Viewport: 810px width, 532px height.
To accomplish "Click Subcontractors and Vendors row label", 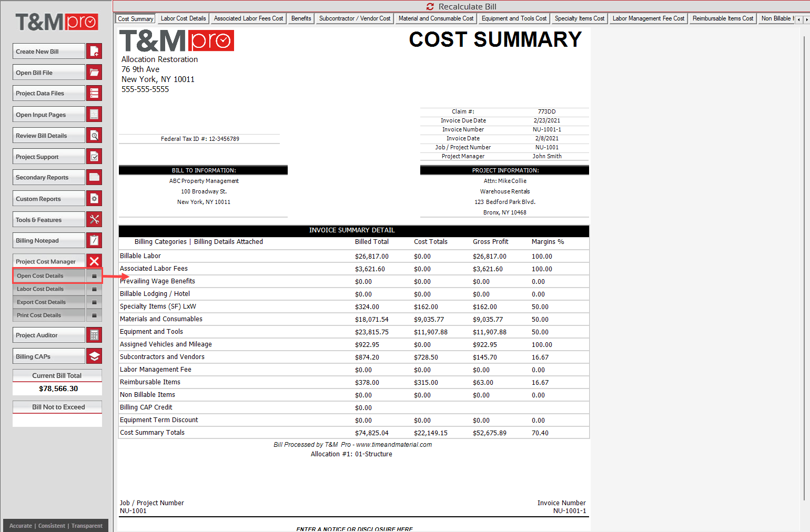I will click(x=162, y=357).
